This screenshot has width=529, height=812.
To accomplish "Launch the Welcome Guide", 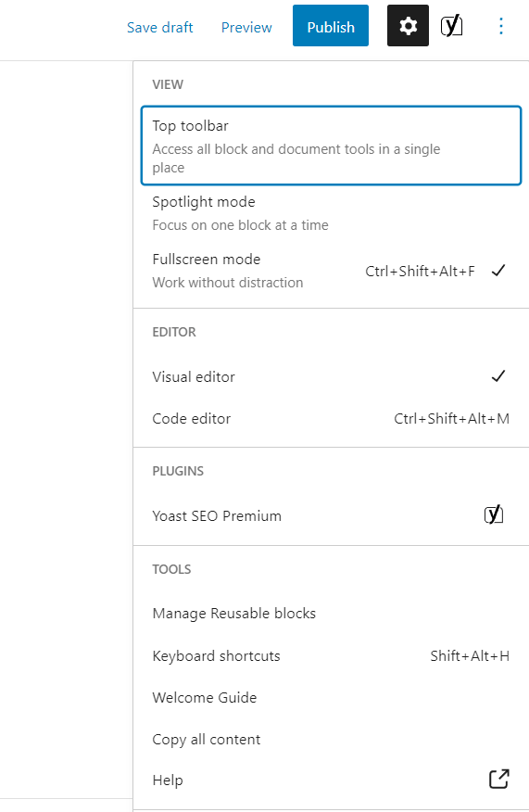I will [332, 698].
